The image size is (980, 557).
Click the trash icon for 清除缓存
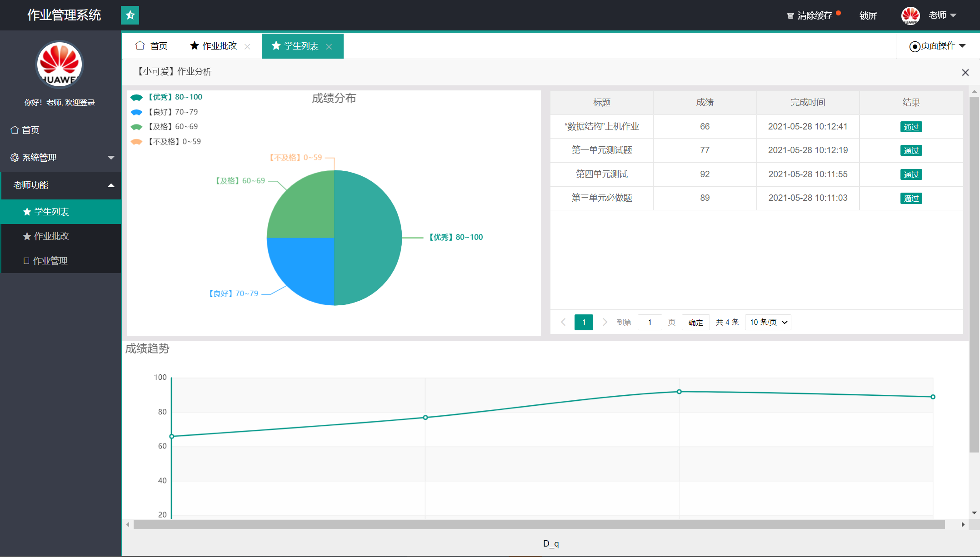click(790, 16)
